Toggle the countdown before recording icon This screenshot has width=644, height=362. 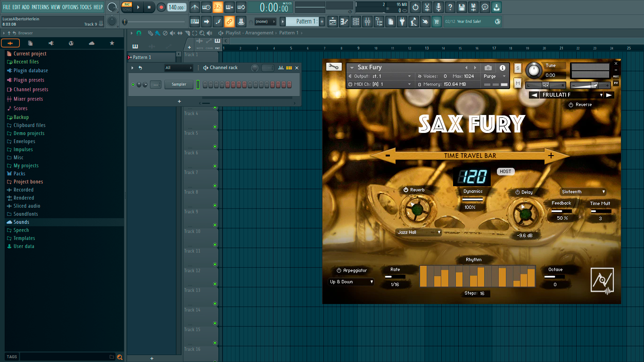tap(218, 7)
